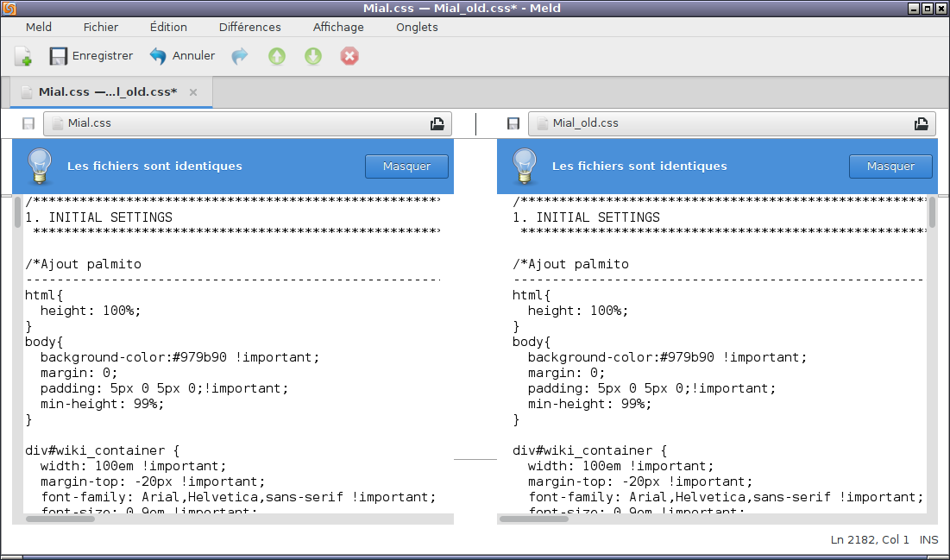Screen dimensions: 950x560
Task: Open the Fichier menu
Action: (x=101, y=27)
